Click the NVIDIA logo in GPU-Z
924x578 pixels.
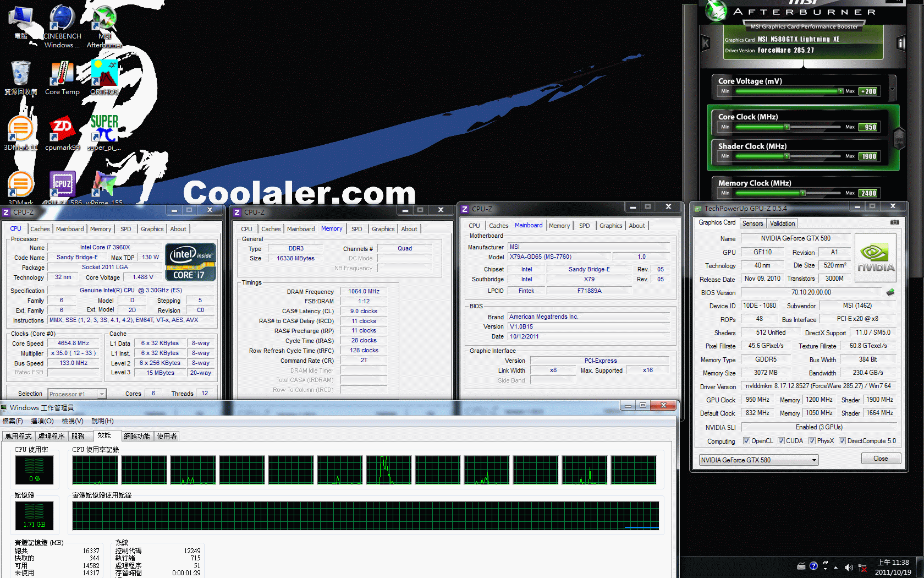876,258
